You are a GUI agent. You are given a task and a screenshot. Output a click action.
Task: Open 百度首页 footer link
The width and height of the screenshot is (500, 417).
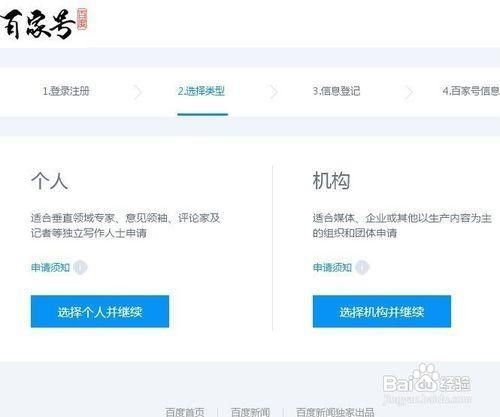click(185, 412)
